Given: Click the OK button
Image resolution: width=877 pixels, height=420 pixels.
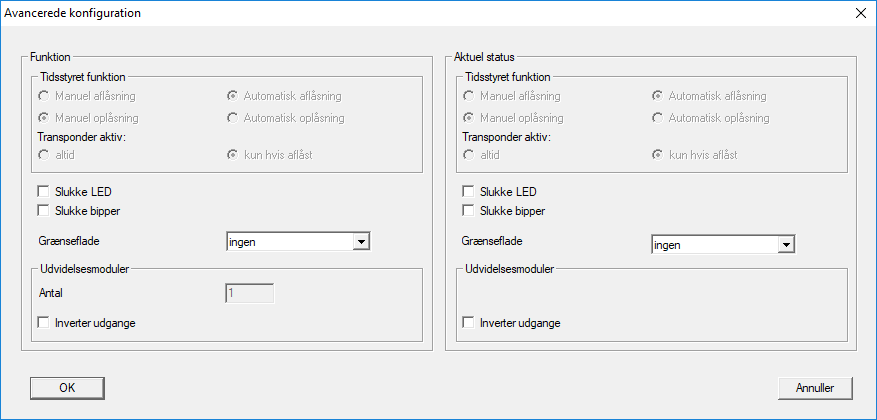Looking at the screenshot, I should pyautogui.click(x=67, y=387).
